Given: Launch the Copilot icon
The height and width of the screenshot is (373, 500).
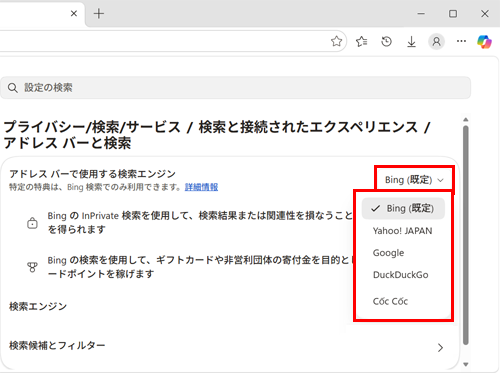Looking at the screenshot, I should tap(484, 42).
